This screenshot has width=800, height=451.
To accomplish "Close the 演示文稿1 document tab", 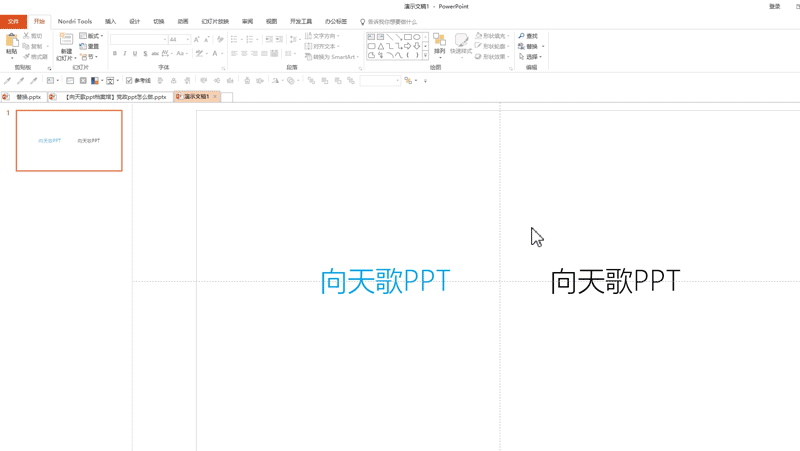I will coord(215,96).
